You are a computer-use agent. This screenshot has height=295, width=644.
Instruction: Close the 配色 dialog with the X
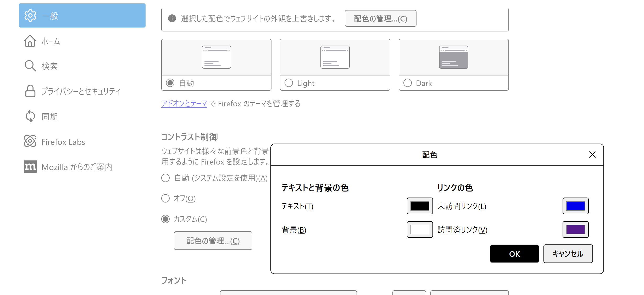coord(592,155)
